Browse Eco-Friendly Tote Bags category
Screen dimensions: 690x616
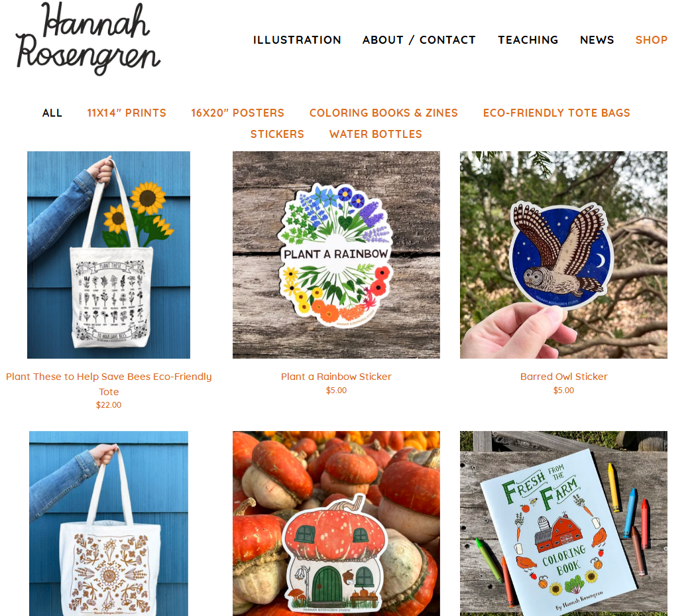click(x=557, y=113)
